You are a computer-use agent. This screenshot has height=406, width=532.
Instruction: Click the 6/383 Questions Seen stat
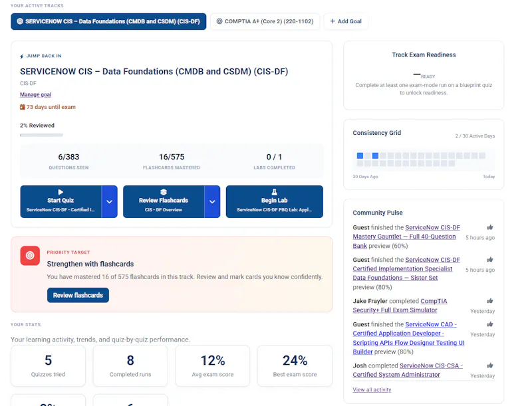pos(68,161)
